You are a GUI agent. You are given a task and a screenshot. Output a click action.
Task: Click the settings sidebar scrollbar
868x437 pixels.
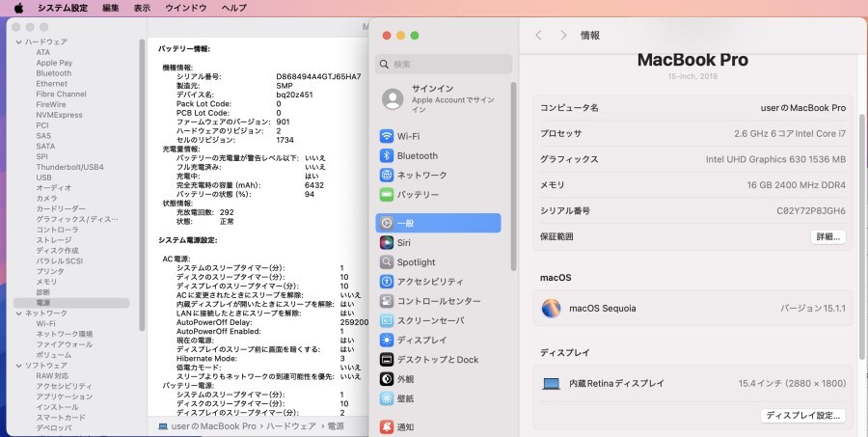pos(513,177)
